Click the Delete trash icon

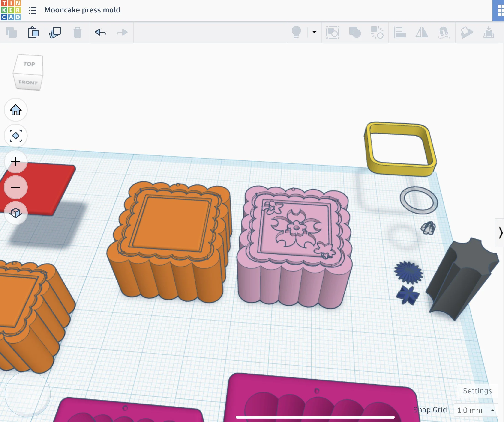pyautogui.click(x=77, y=32)
